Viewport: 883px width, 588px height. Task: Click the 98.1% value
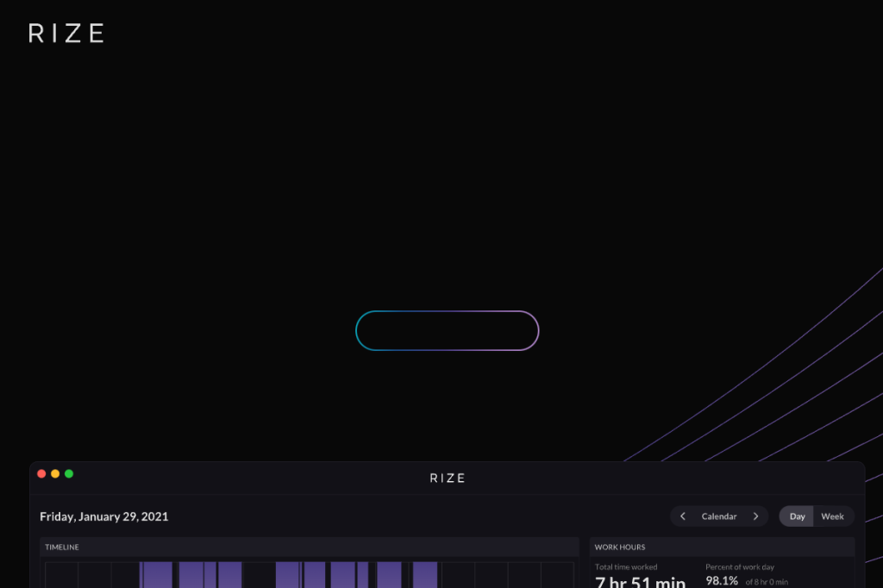[722, 581]
